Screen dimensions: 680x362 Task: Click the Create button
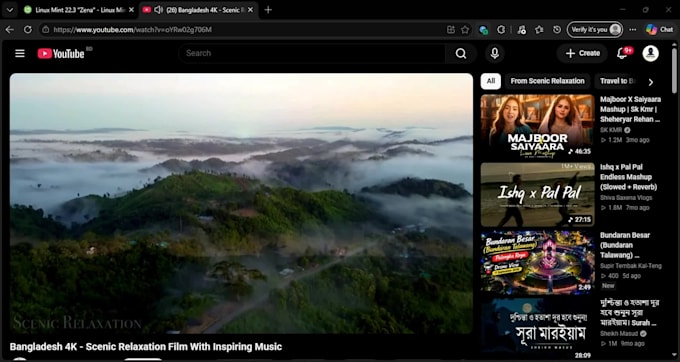582,53
